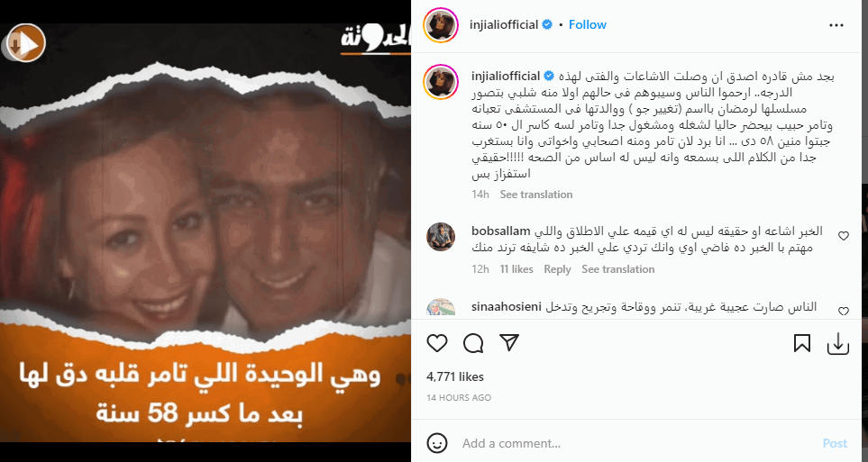This screenshot has height=462, width=868.
Task: Open comments via the speech bubble icon
Action: coord(473,343)
